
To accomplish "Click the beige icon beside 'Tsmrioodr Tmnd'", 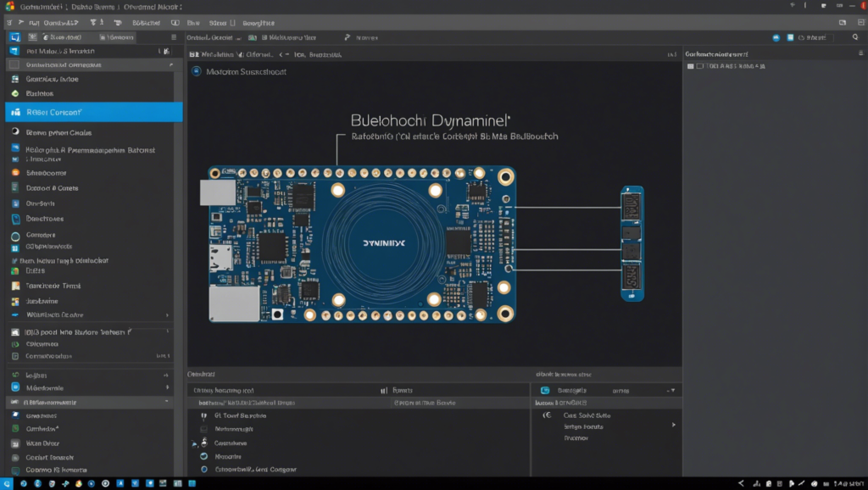I will 15,286.
